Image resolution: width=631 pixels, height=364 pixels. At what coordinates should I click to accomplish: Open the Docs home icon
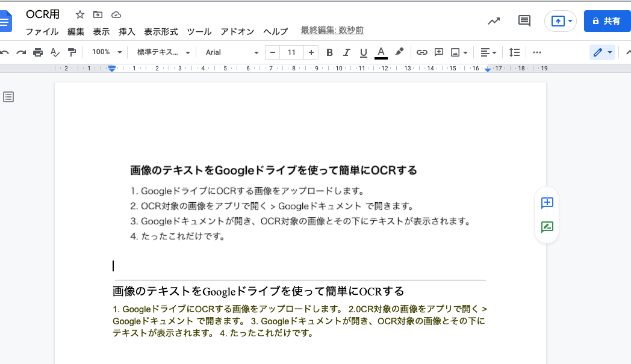(5, 21)
